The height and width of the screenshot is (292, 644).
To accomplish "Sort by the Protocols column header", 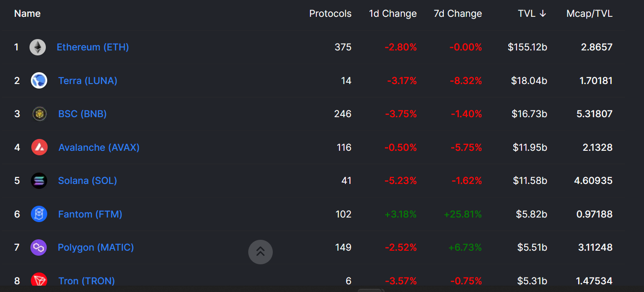I will coord(330,14).
